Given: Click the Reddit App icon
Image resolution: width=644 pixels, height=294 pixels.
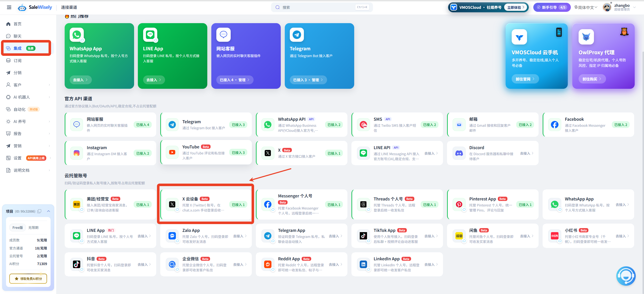Looking at the screenshot, I should [268, 264].
